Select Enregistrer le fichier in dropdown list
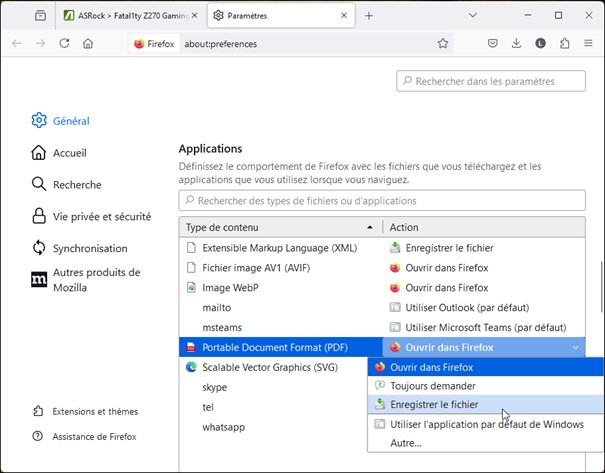 click(433, 405)
